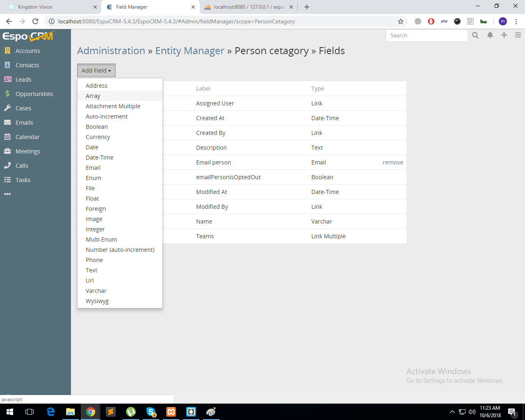Bookmark this page with the star icon
525x420 pixels.
401,21
